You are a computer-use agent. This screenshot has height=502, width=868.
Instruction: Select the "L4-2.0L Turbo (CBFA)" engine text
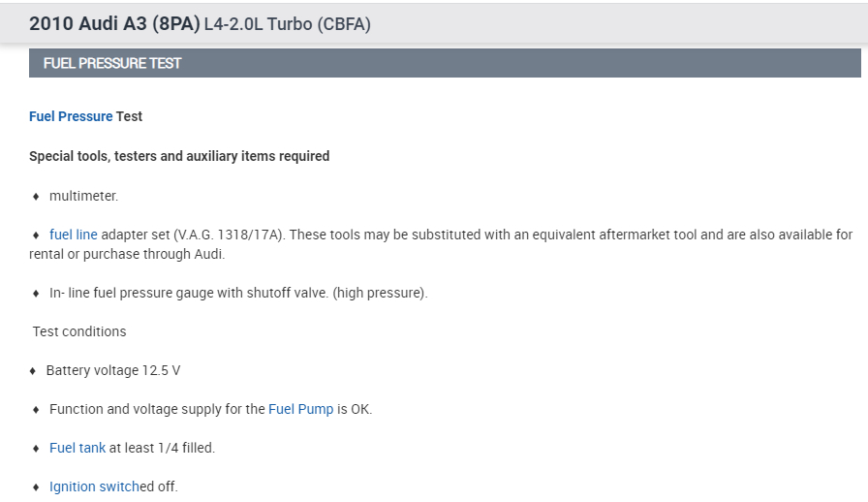pyautogui.click(x=287, y=24)
